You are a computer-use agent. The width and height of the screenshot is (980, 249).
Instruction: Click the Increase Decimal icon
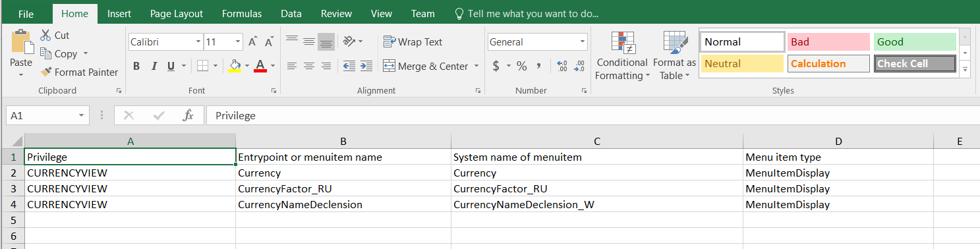[x=562, y=66]
